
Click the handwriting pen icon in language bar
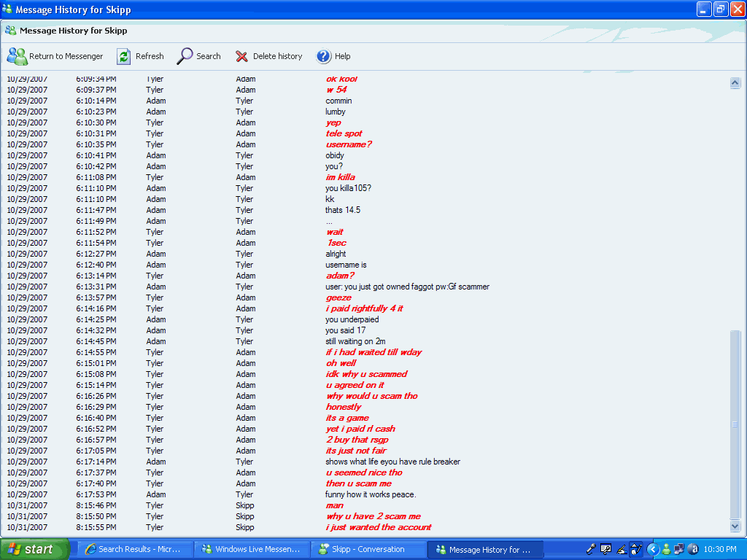click(x=622, y=549)
